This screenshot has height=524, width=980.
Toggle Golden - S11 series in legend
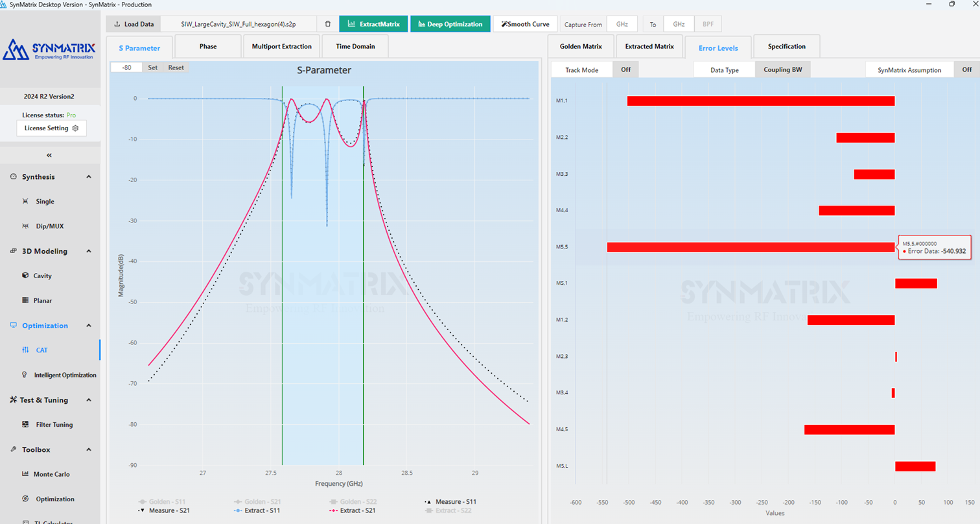(x=163, y=501)
